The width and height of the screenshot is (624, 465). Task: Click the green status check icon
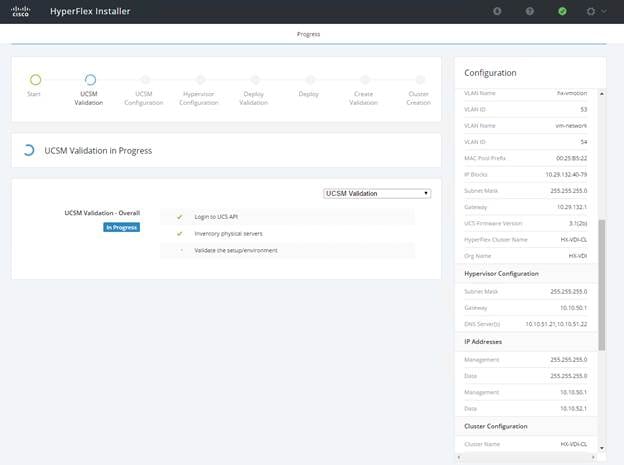(x=562, y=11)
